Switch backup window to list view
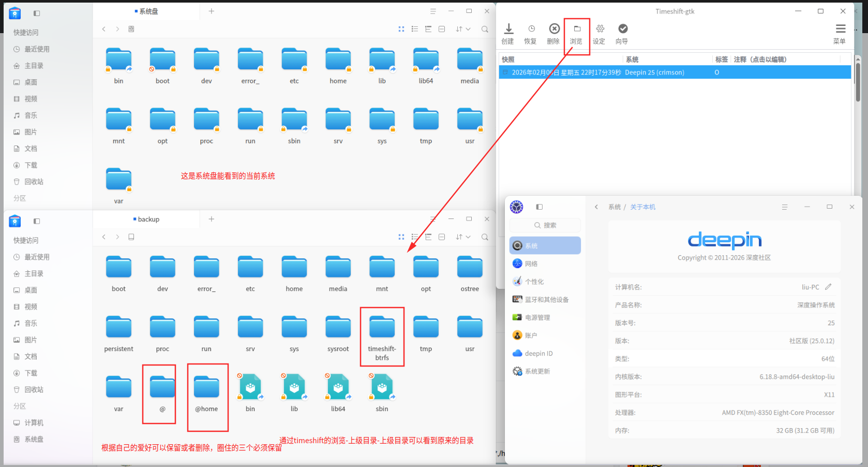Screen dimensions: 868x467 415,237
